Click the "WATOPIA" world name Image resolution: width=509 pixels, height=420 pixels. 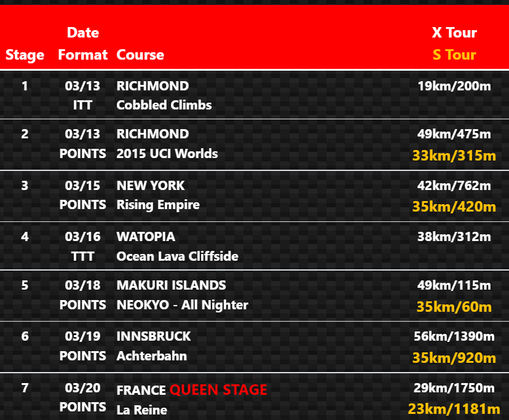pyautogui.click(x=146, y=237)
